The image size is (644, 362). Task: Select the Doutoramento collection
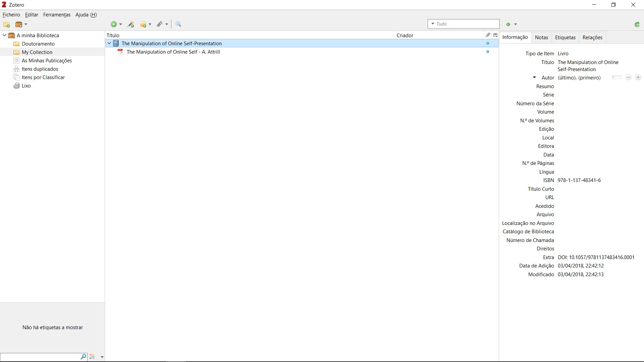(x=38, y=44)
